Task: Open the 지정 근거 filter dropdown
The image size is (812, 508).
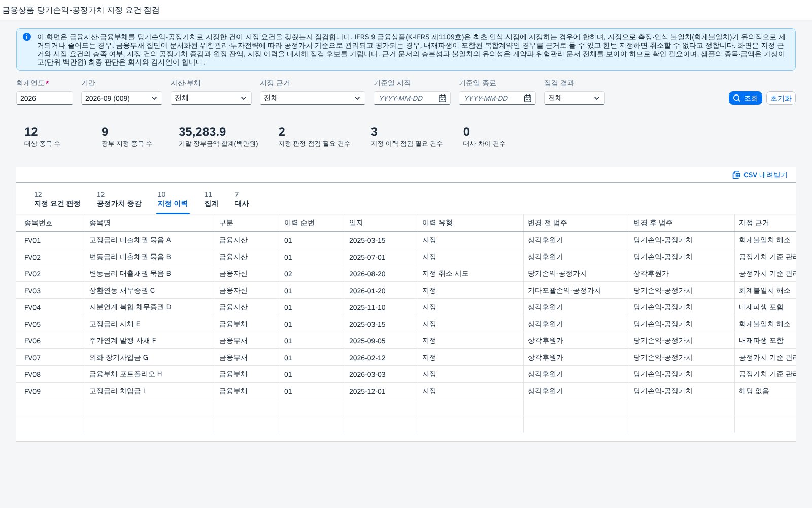Action: pos(313,98)
